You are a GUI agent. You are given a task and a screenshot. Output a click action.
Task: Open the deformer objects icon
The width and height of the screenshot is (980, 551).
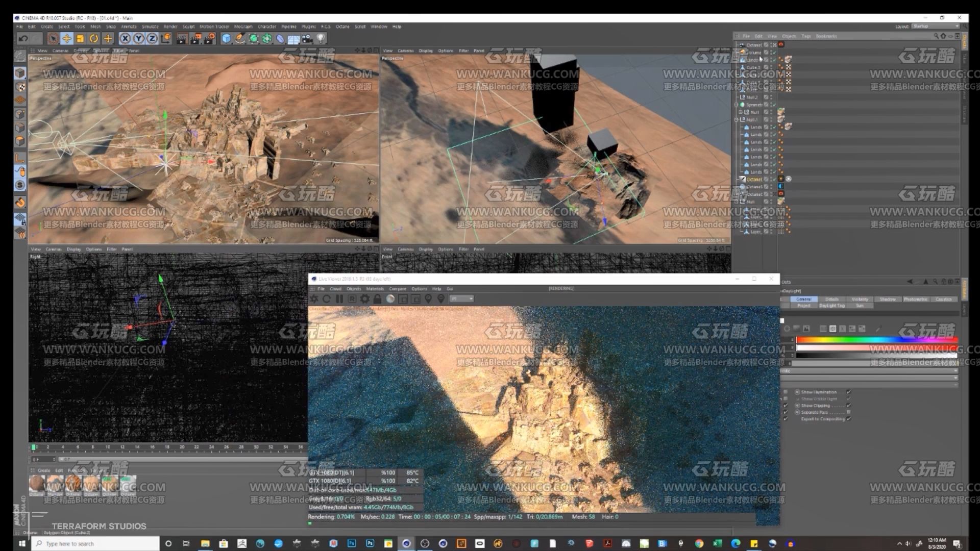tap(280, 38)
